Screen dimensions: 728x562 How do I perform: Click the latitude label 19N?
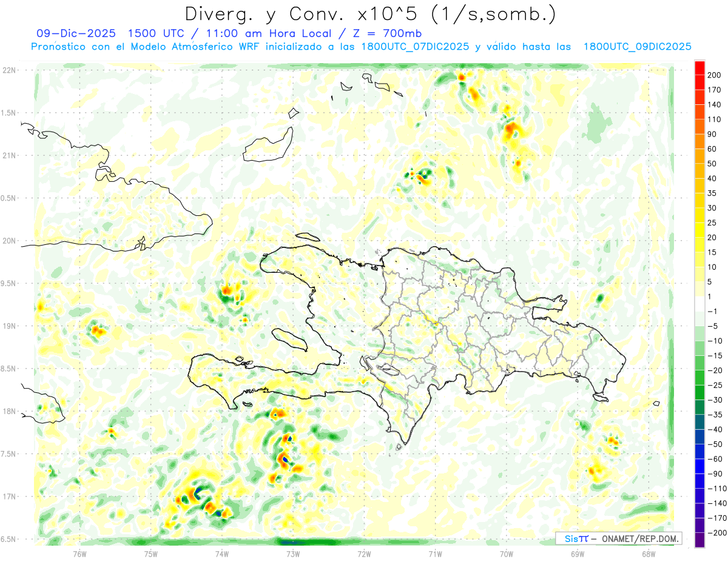tap(10, 326)
